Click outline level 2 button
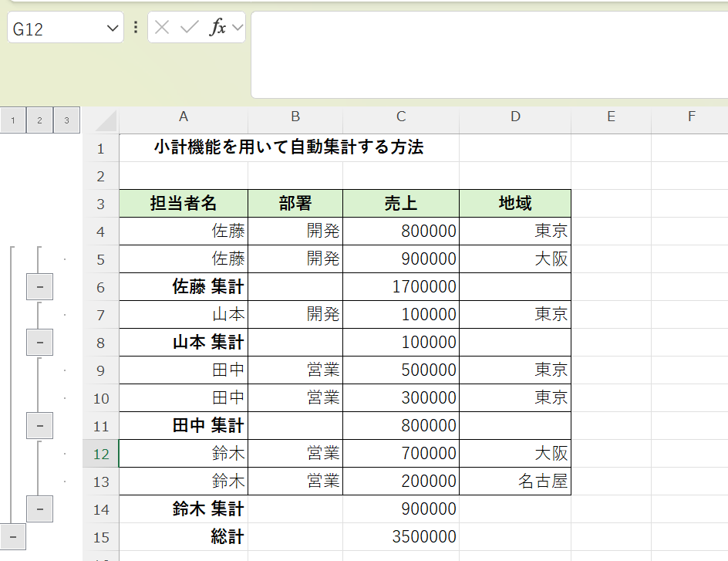This screenshot has width=728, height=561. 40,120
